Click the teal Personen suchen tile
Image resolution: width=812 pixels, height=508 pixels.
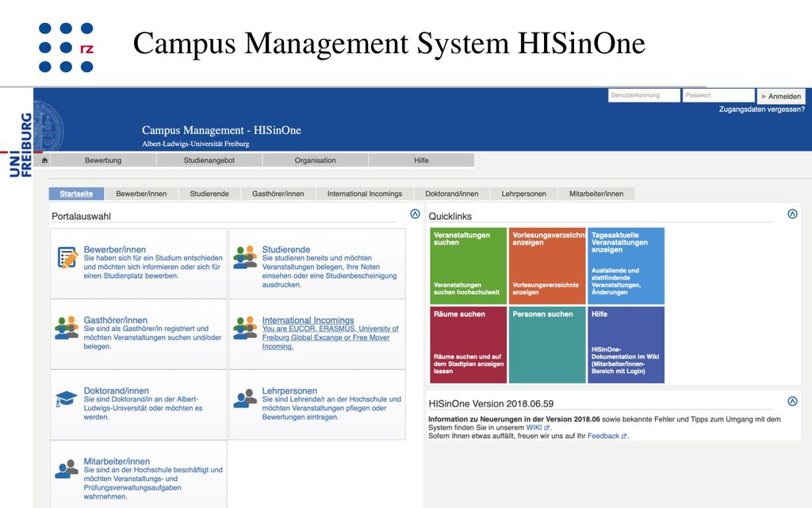pyautogui.click(x=547, y=344)
